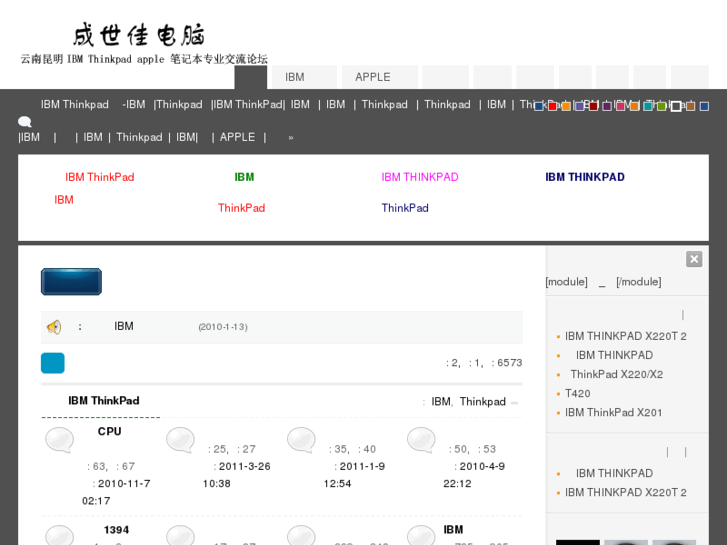Screen dimensions: 727x545
Task: Click the bubble icon next to 2010-4-9 forum
Action: (421, 440)
